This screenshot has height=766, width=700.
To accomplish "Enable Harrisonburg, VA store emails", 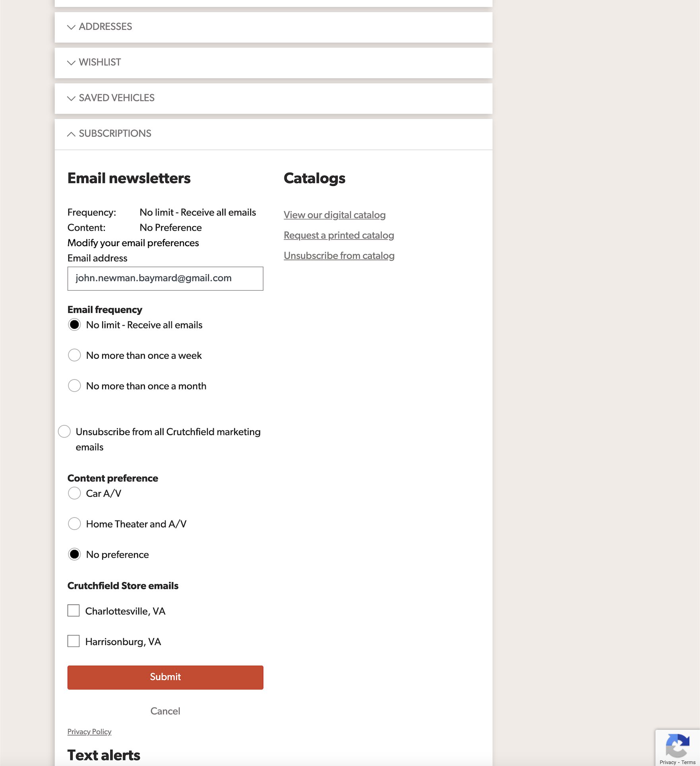I will click(x=74, y=641).
